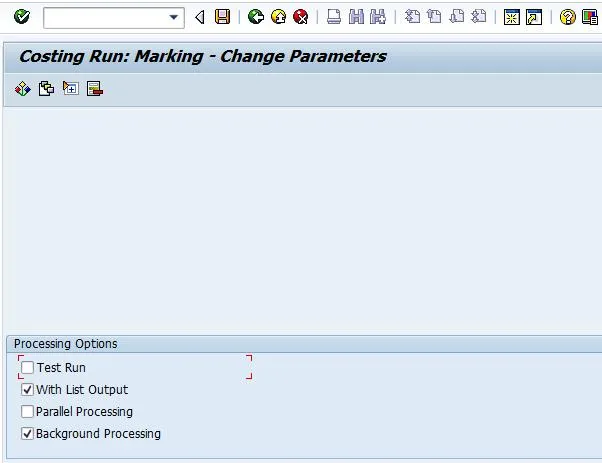Open Customize Local Layout icon

590,17
